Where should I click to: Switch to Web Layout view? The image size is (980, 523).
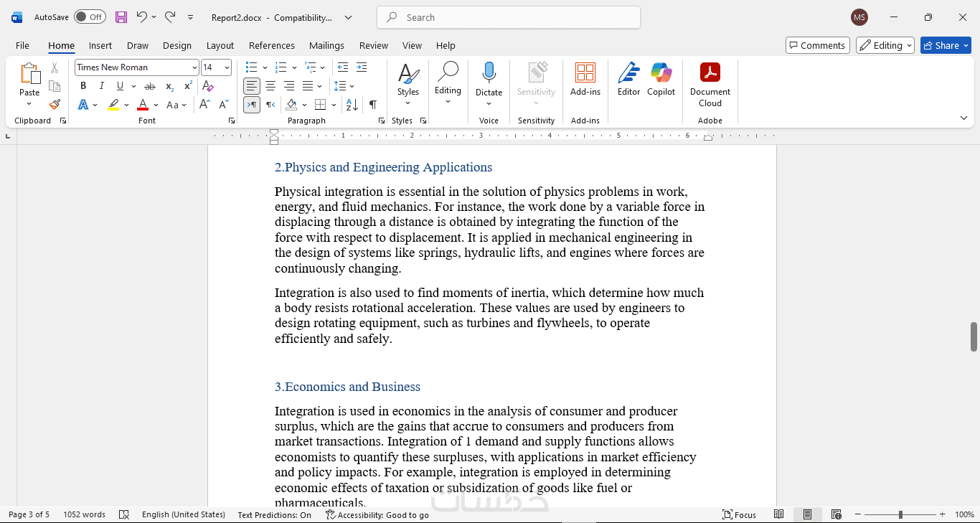[836, 514]
